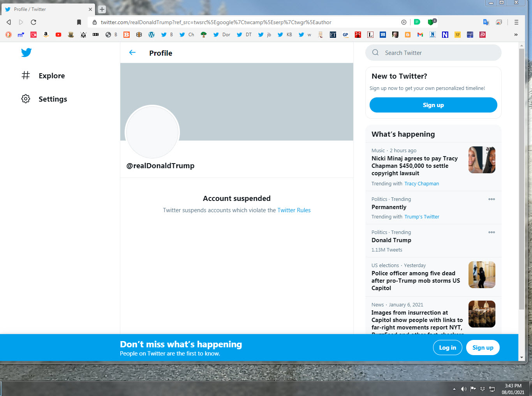The image size is (532, 396).
Task: Open more options for the Permanently trend
Action: coord(491,199)
